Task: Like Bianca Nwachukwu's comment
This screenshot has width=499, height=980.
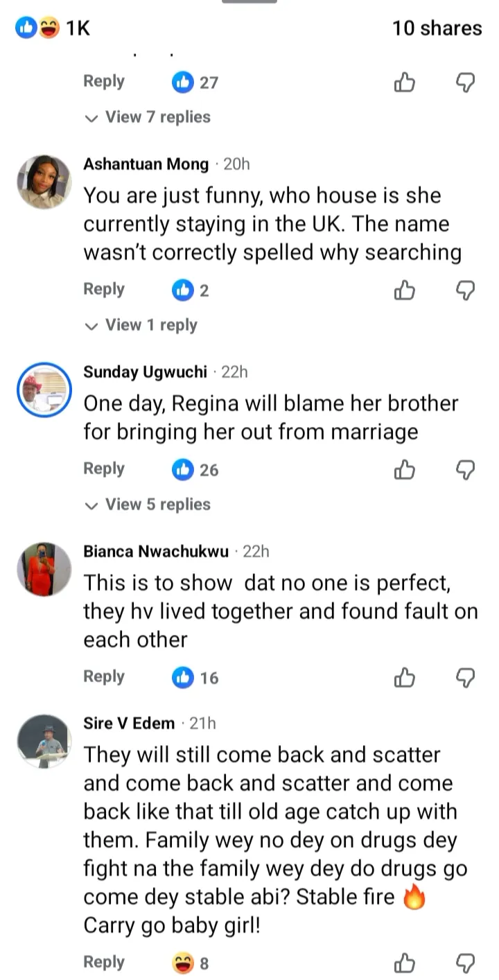Action: tap(404, 678)
